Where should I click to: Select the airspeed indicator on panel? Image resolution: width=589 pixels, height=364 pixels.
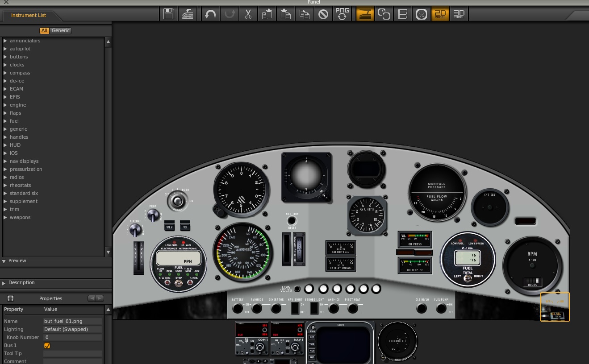(243, 253)
